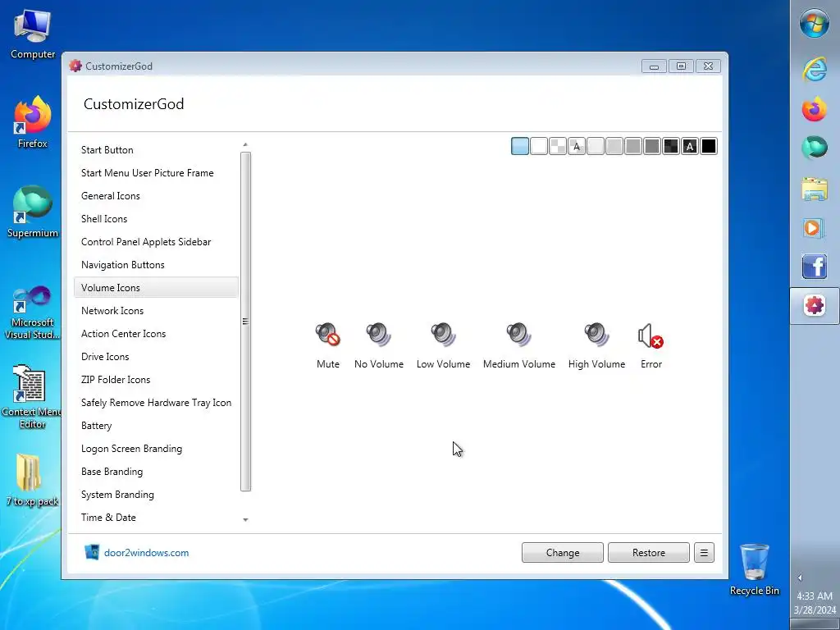Click the category list scrollbar thumb

pyautogui.click(x=245, y=322)
